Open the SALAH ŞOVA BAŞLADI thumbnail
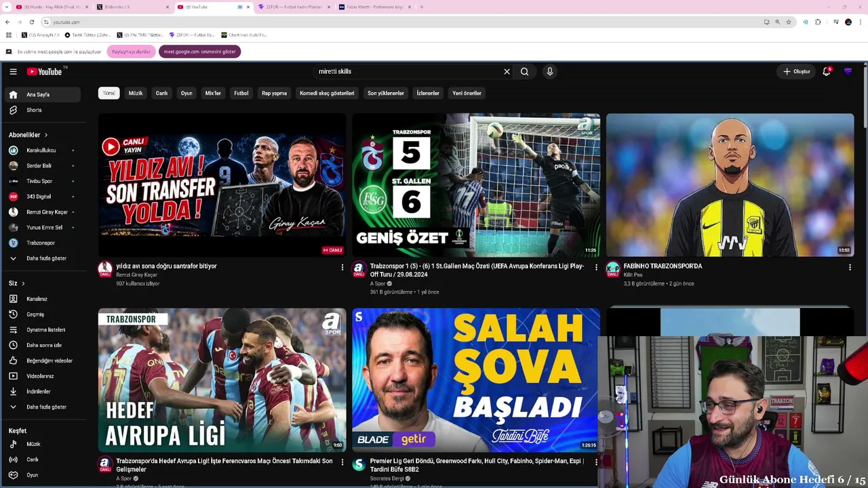 (476, 380)
